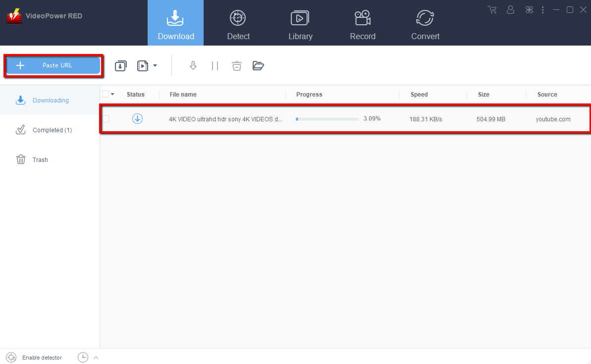Open the more options three-dot menu
The width and height of the screenshot is (591, 364).
543,9
